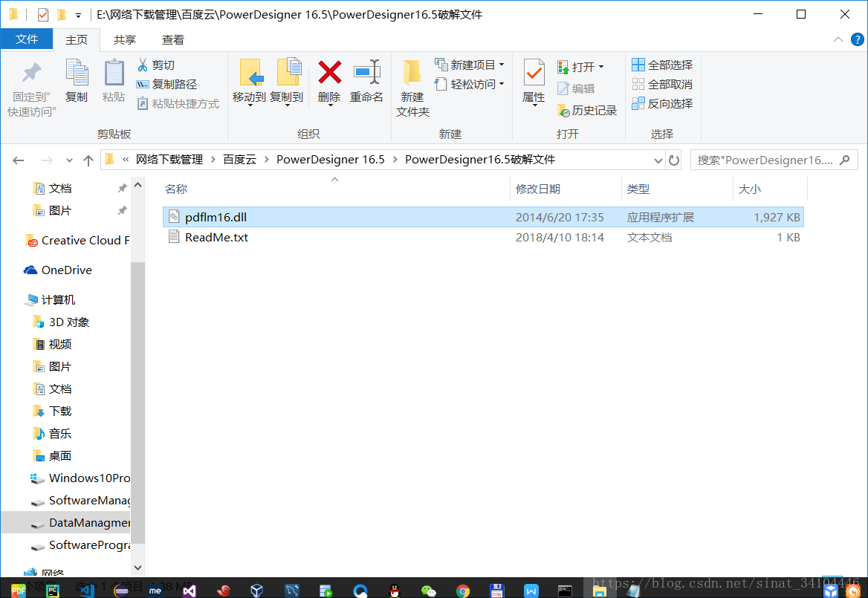Click the blue Help question mark icon
This screenshot has height=598, width=868.
point(858,39)
